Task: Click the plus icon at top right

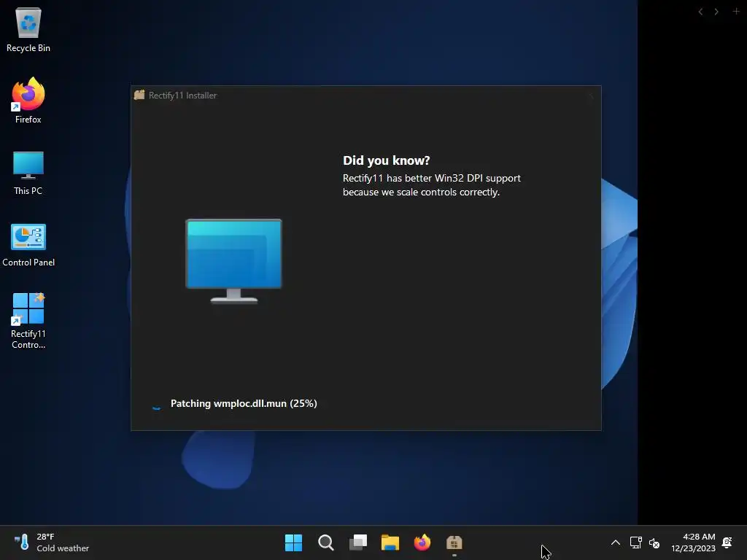Action: coord(736,11)
